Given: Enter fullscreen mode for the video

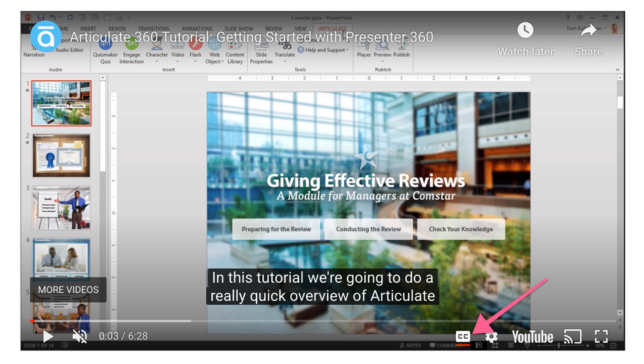Looking at the screenshot, I should click(601, 336).
